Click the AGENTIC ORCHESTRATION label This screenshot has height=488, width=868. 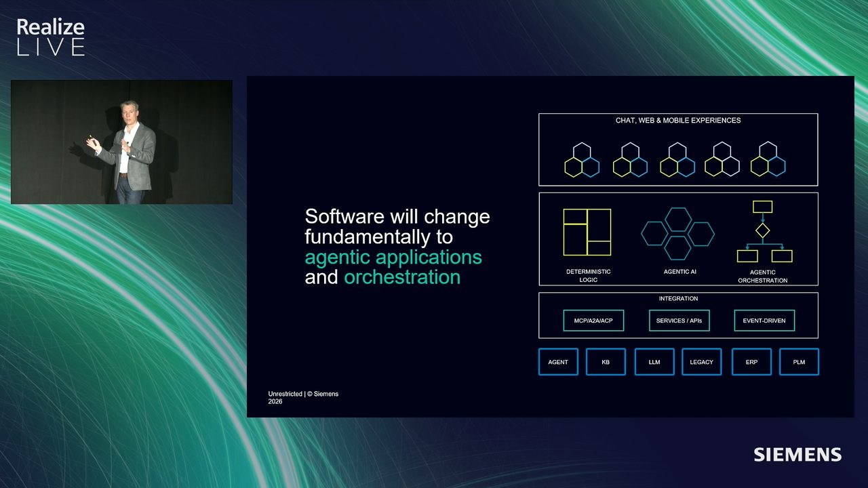point(763,277)
